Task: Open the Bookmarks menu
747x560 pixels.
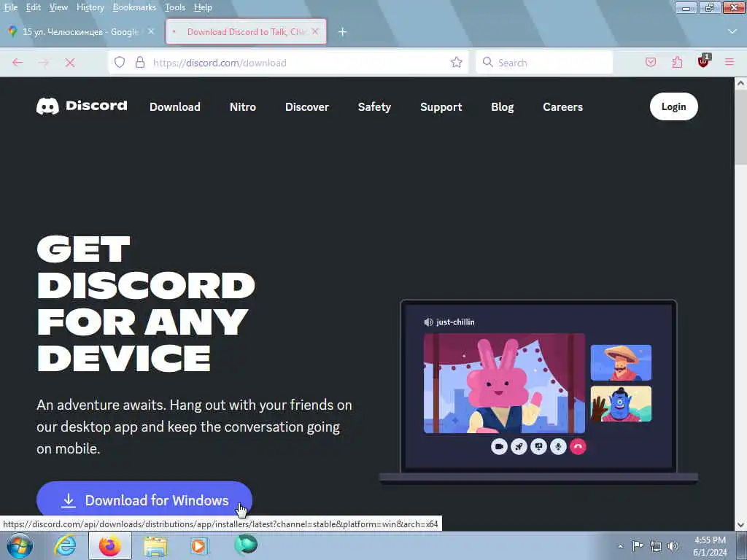Action: pyautogui.click(x=134, y=7)
